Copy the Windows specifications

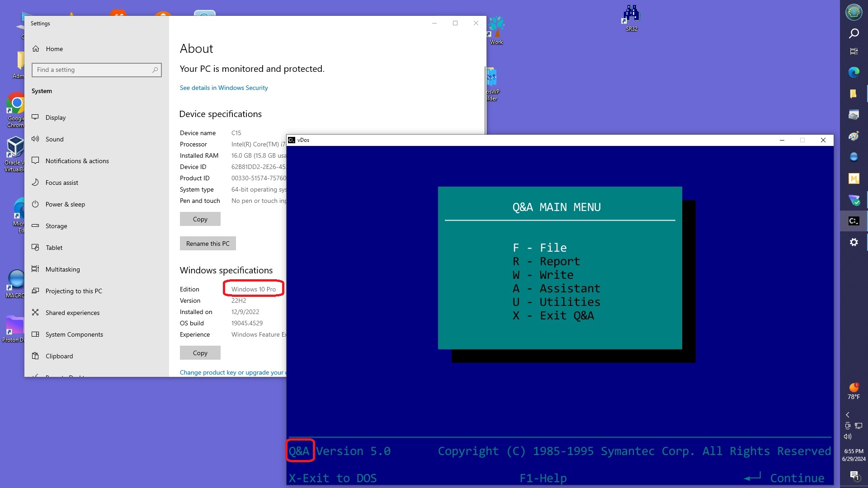coord(200,353)
